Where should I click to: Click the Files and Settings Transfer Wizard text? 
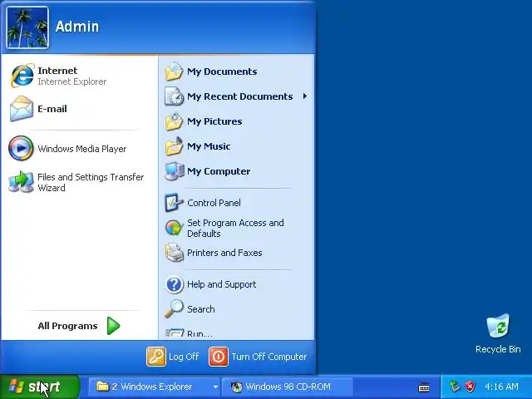tap(91, 182)
